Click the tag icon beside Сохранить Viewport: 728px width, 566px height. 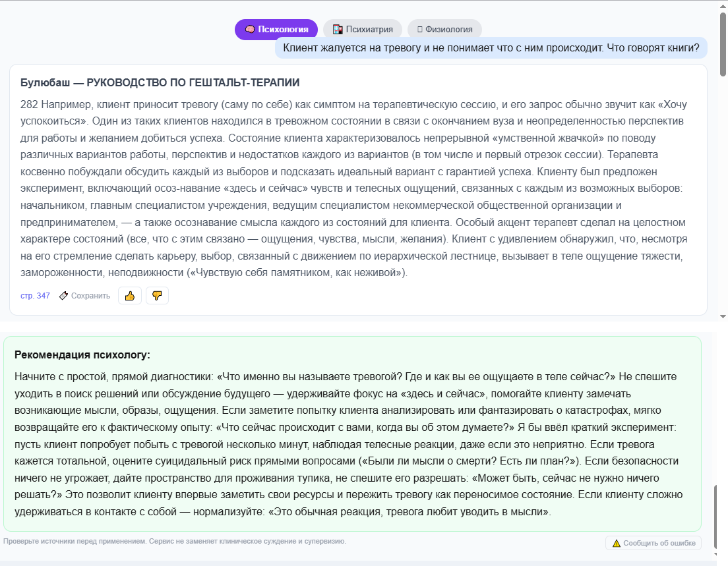pos(63,296)
